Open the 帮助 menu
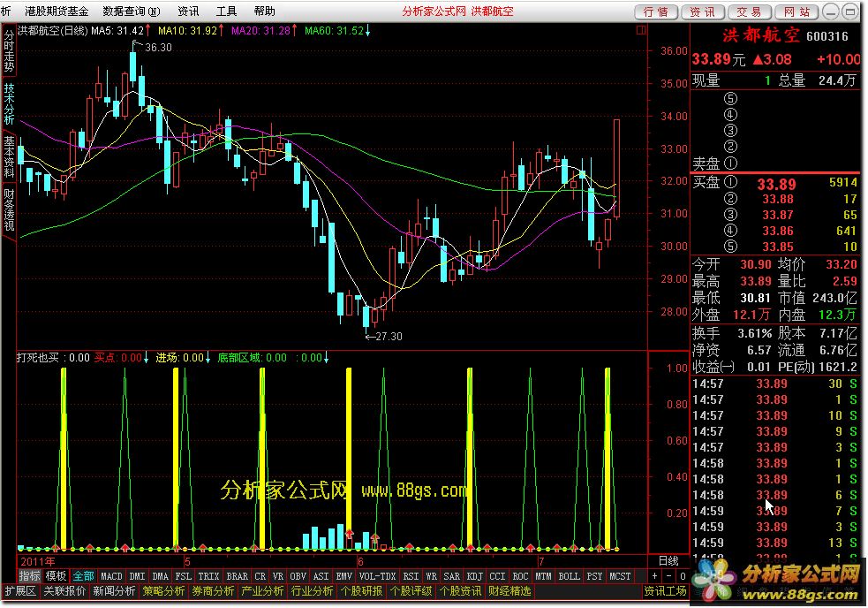The width and height of the screenshot is (868, 608). pyautogui.click(x=265, y=11)
